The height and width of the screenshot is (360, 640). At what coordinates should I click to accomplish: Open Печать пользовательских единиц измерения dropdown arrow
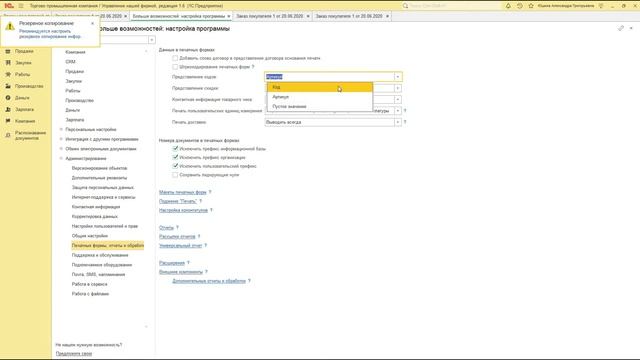pos(398,111)
